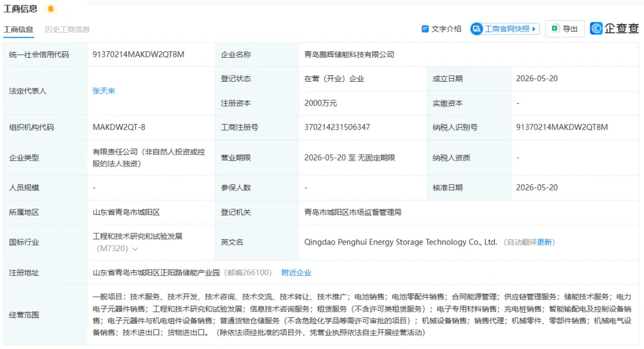The image size is (644, 349).
Task: Expand the M7320 industry code chevron
Action: (135, 249)
